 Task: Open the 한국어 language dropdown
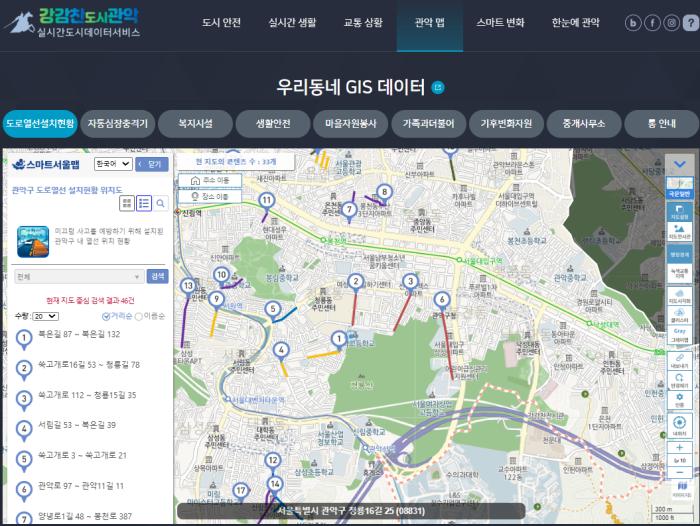click(113, 164)
